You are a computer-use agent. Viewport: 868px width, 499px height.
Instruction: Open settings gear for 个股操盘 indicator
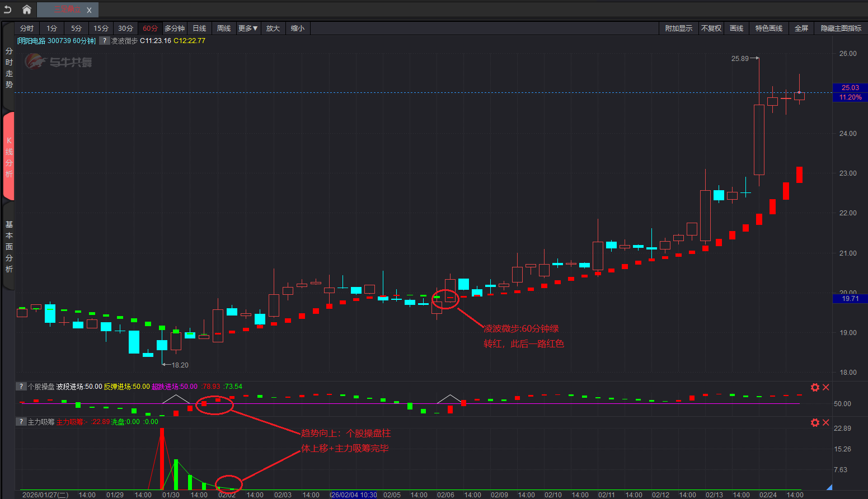point(815,387)
